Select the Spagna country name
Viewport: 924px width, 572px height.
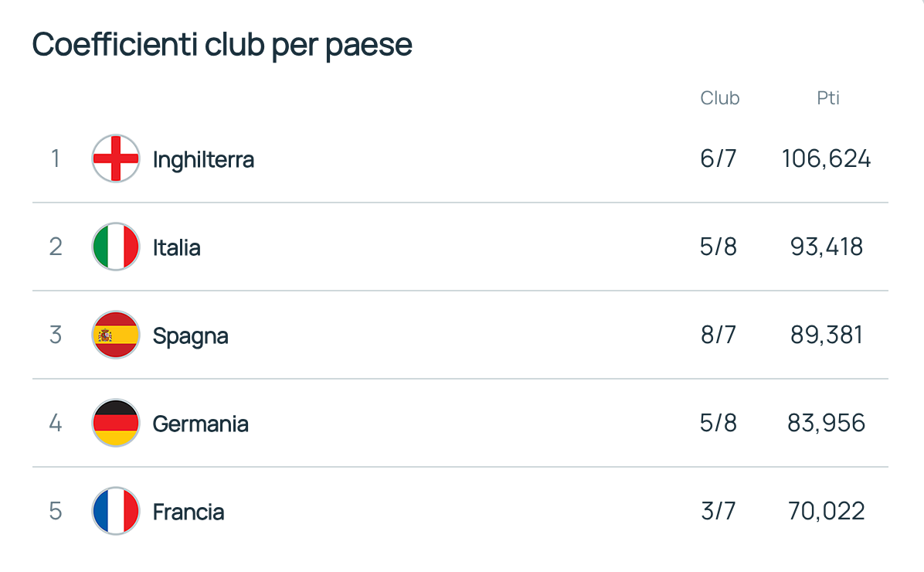coord(190,337)
